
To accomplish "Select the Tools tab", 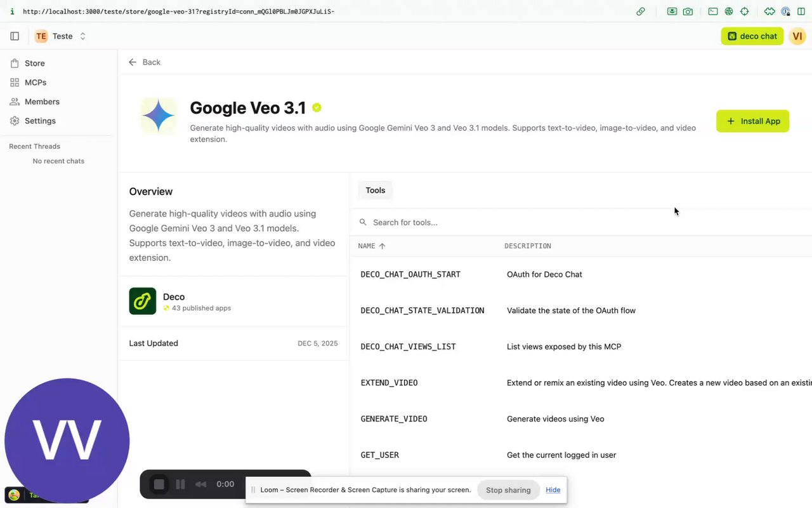I will pyautogui.click(x=376, y=190).
